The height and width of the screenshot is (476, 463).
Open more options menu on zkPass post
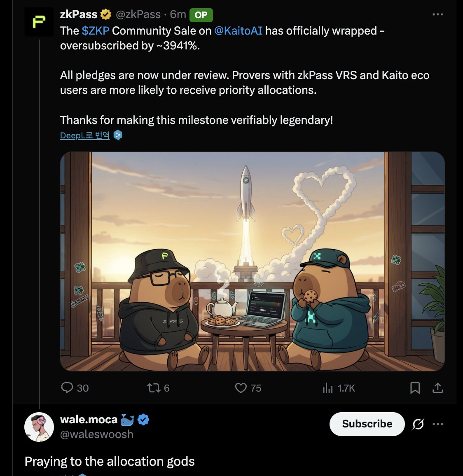pyautogui.click(x=437, y=14)
